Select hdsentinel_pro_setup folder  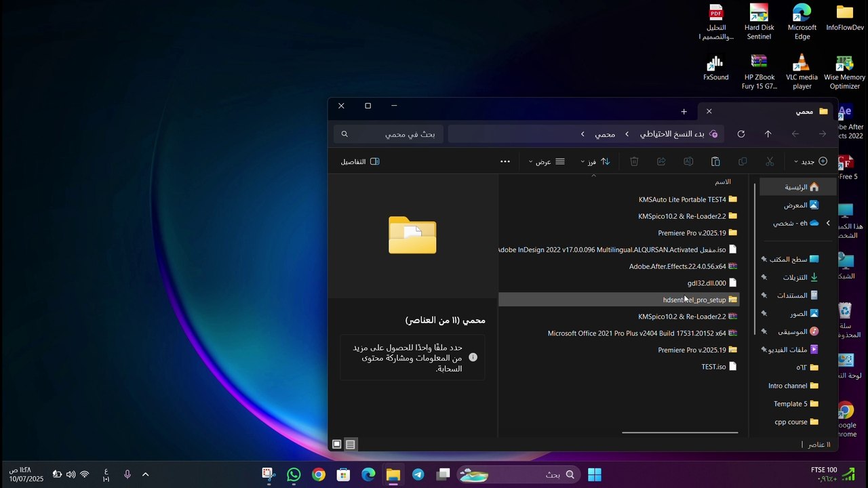tap(618, 300)
